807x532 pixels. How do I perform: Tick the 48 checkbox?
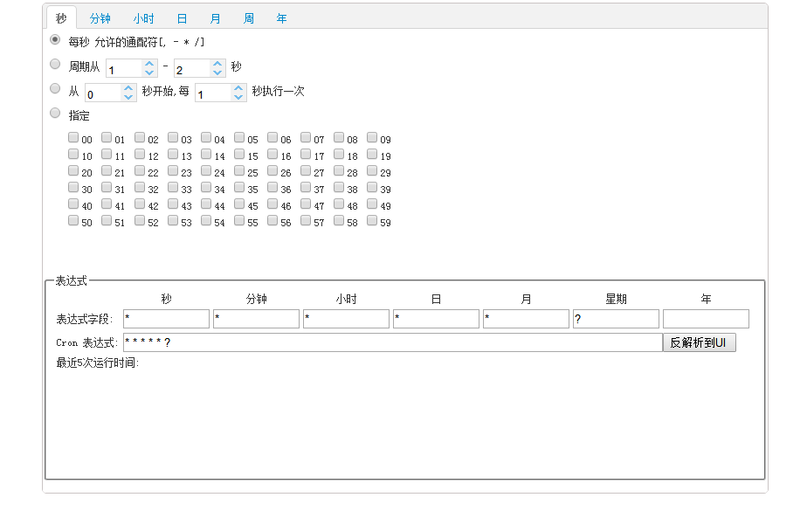[339, 204]
